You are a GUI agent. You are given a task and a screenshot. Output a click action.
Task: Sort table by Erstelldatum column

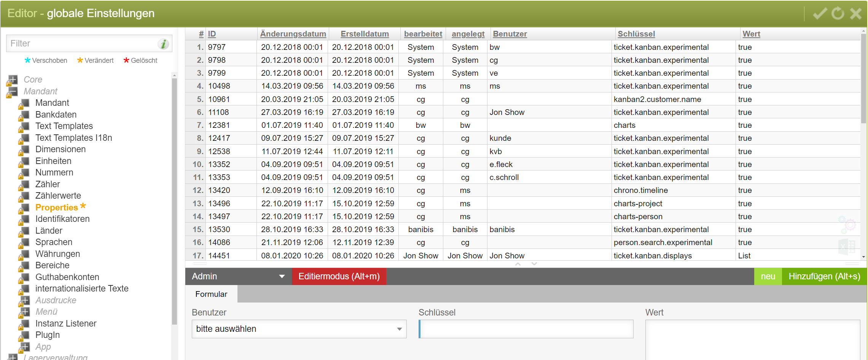click(365, 34)
